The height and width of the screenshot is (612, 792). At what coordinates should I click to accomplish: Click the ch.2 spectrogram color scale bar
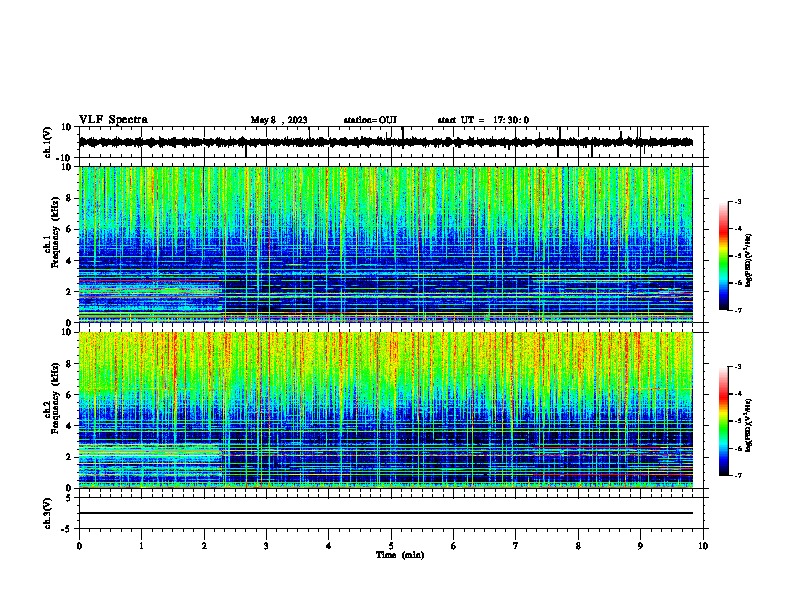[x=724, y=421]
